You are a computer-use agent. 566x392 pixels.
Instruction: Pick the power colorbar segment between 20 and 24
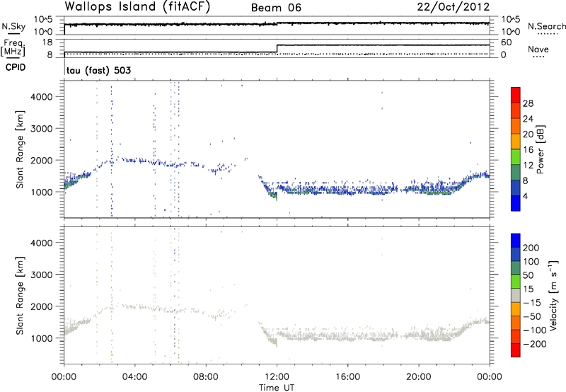(x=516, y=126)
